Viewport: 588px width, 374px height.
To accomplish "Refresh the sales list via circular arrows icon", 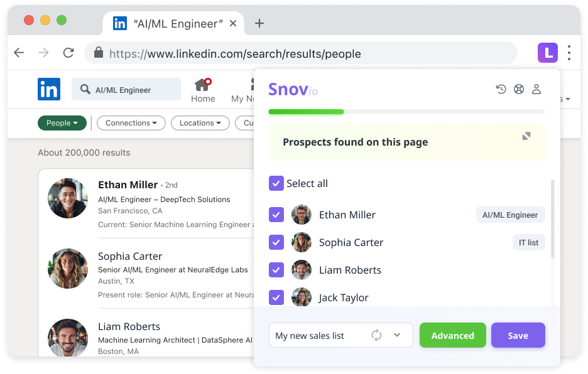I will 376,335.
